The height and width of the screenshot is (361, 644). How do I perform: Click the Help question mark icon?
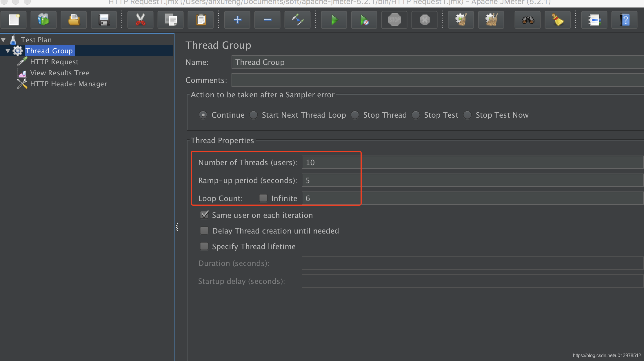[624, 20]
